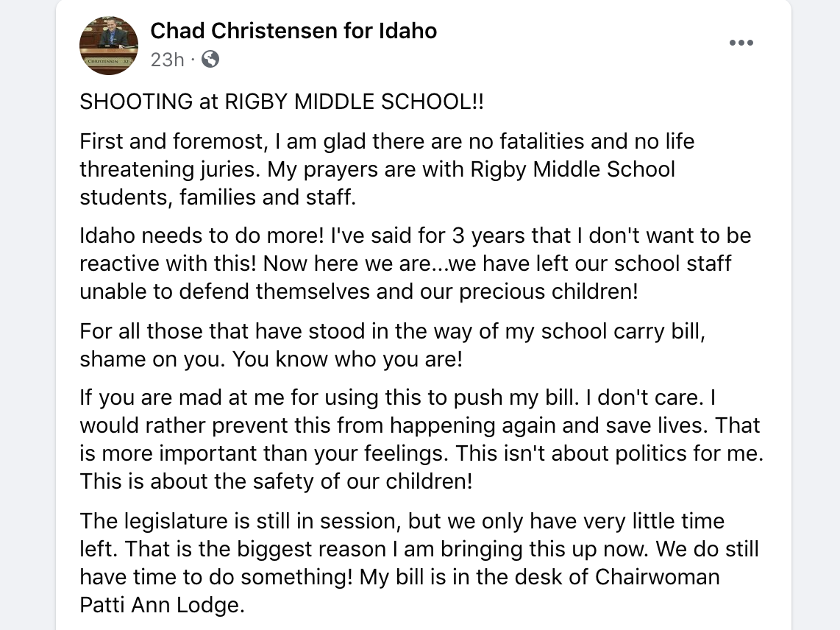
Task: Click the paragraph starting "First and foremost"
Action: coord(221,141)
